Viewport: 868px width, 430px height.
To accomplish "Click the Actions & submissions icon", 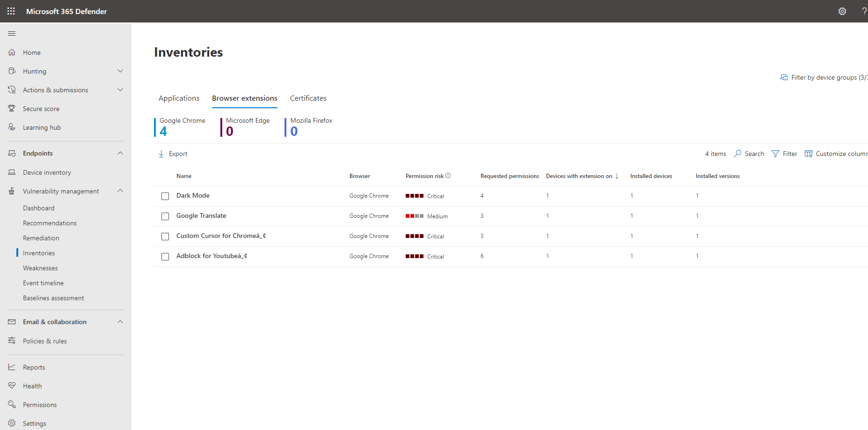I will (12, 90).
